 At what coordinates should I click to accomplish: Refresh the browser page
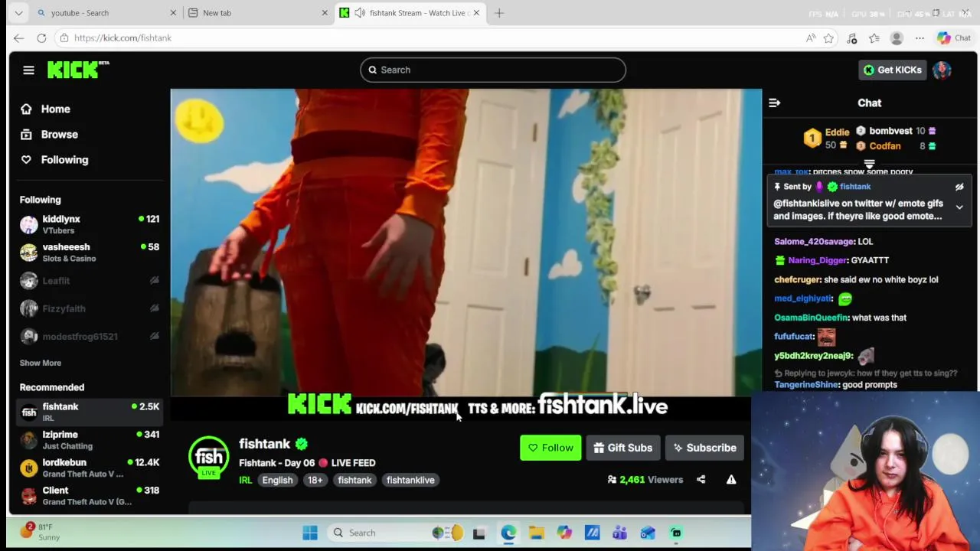(x=41, y=37)
